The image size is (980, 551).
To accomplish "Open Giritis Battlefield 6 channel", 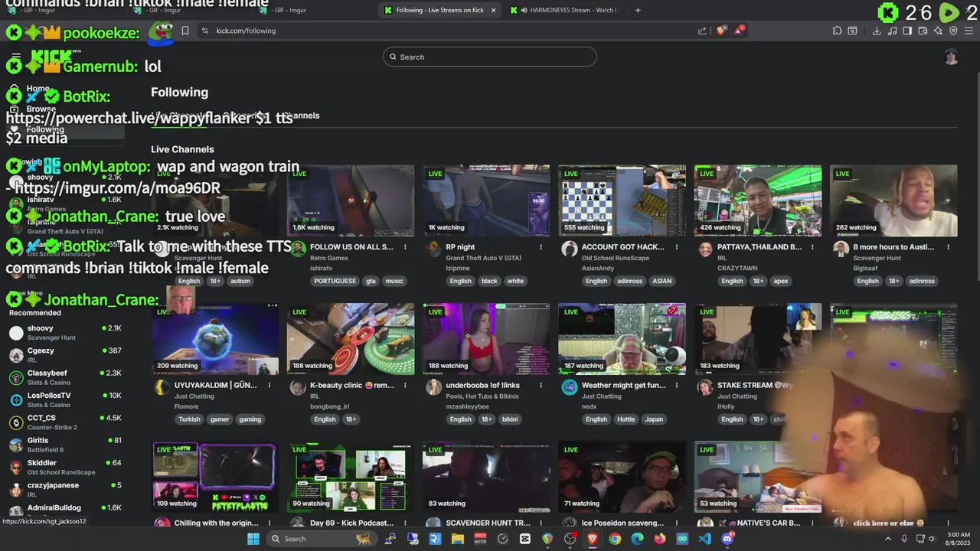I will click(66, 445).
